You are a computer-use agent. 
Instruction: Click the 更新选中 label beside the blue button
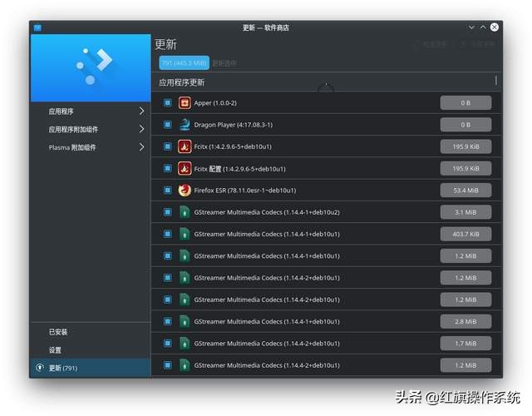pyautogui.click(x=224, y=63)
